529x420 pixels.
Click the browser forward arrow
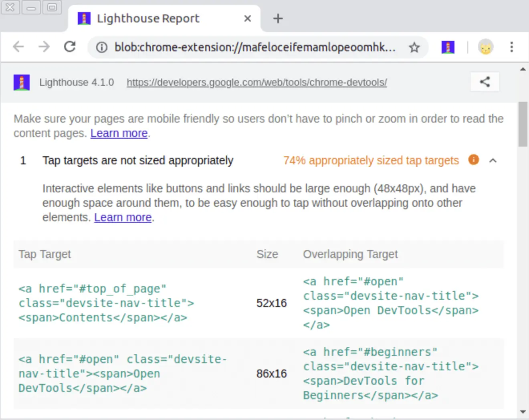(44, 47)
